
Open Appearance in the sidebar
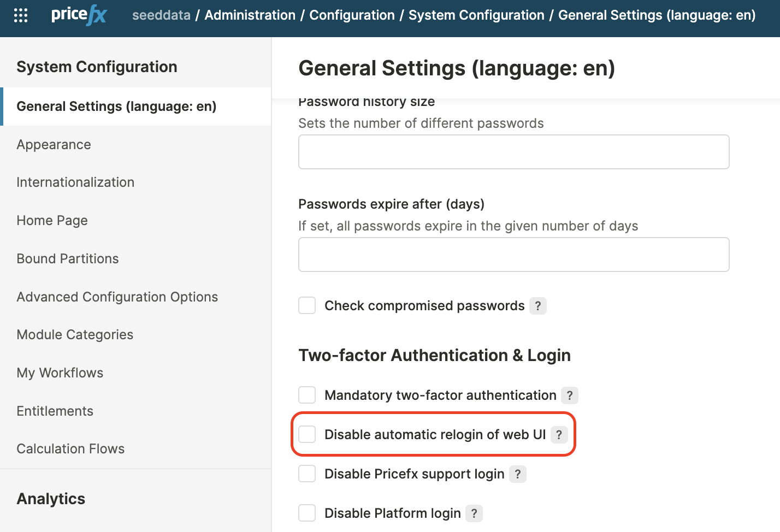click(x=54, y=145)
